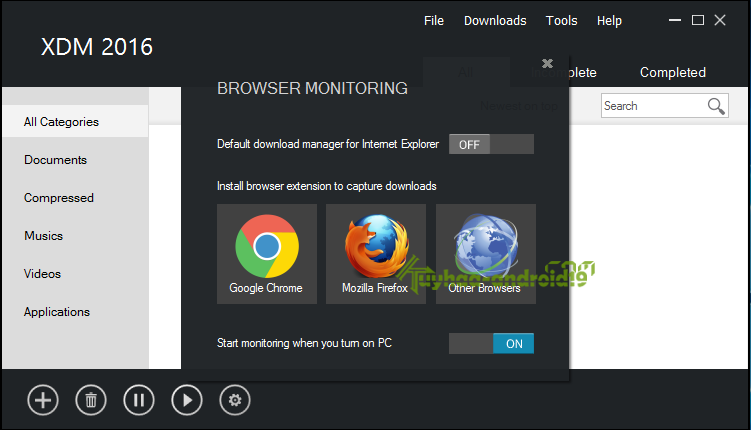Select the Musics category
751x430 pixels.
click(44, 236)
